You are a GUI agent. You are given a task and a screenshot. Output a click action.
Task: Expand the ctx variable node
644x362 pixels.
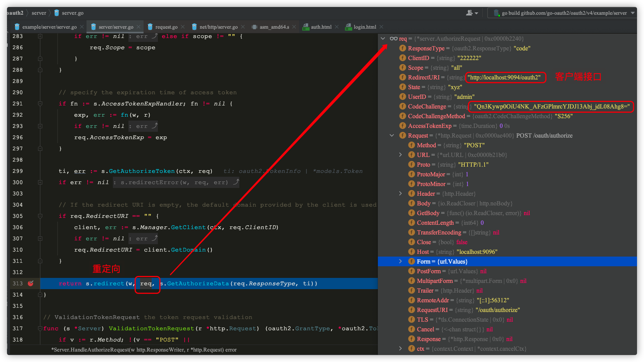[401, 348]
